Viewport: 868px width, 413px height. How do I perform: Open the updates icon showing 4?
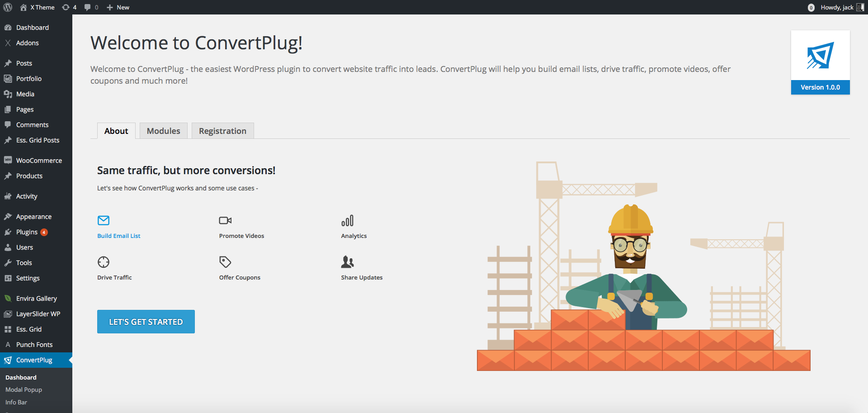pyautogui.click(x=69, y=7)
